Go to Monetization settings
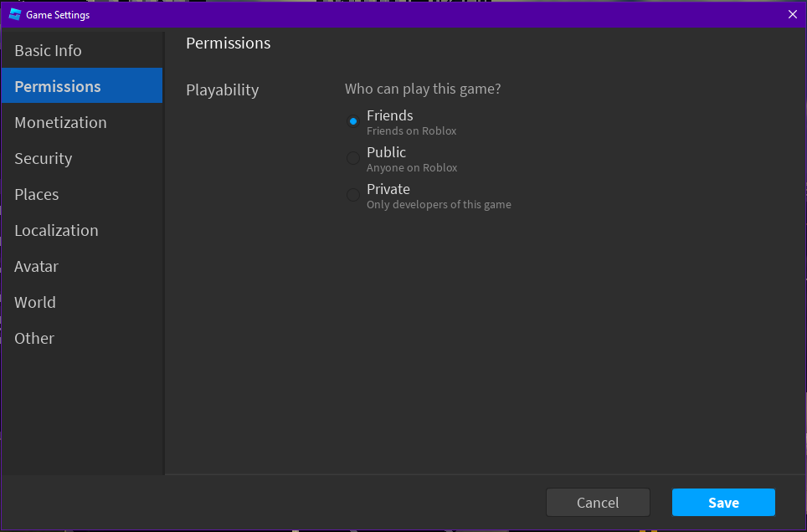 [60, 122]
